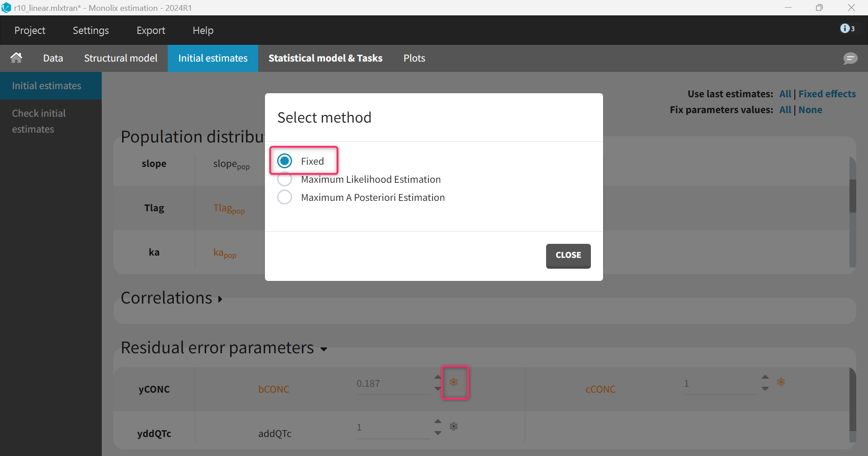
Task: Increase the bCONC value with up arrow
Action: click(438, 377)
